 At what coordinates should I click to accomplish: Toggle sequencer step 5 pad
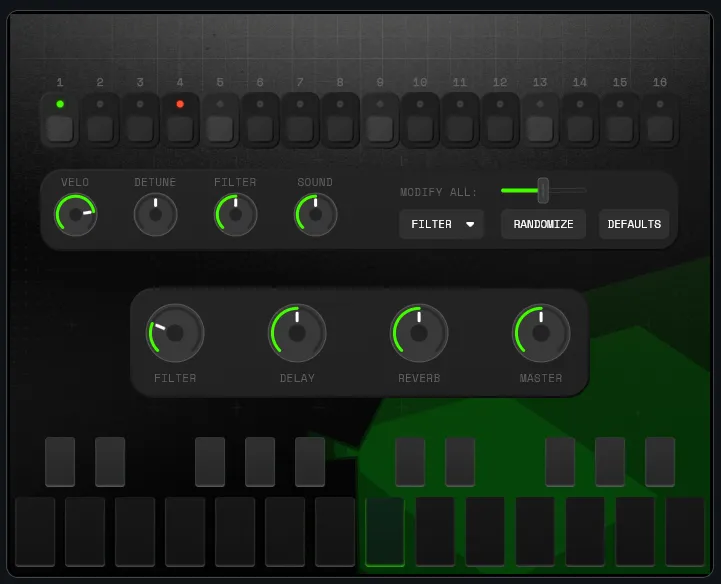(220, 128)
